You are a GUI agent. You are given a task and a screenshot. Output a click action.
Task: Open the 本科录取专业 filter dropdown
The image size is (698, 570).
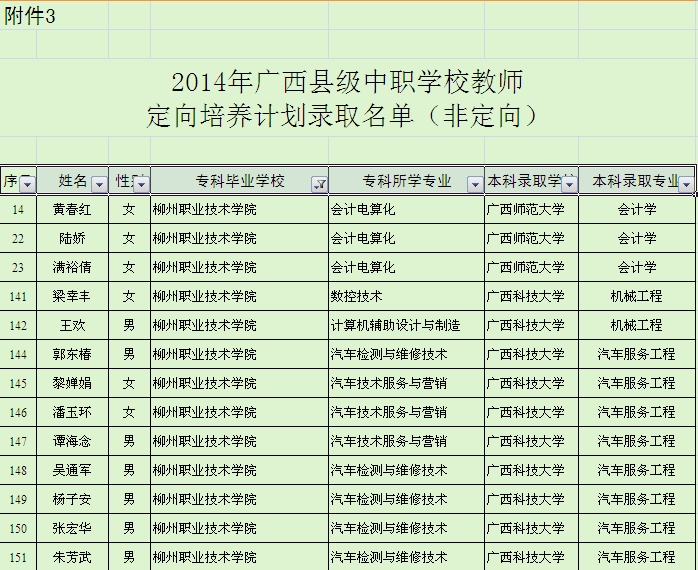[x=686, y=184]
